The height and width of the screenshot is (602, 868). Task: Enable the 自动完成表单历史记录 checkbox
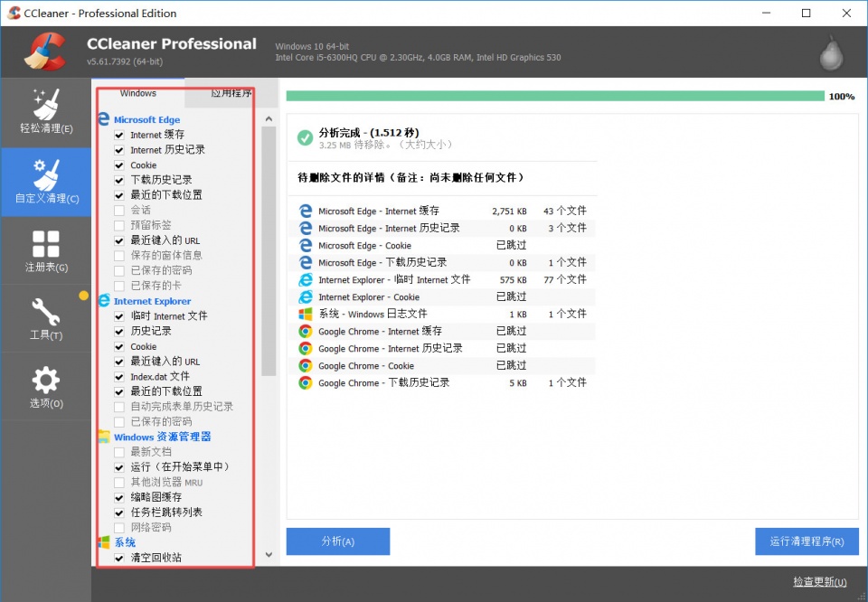[x=119, y=407]
